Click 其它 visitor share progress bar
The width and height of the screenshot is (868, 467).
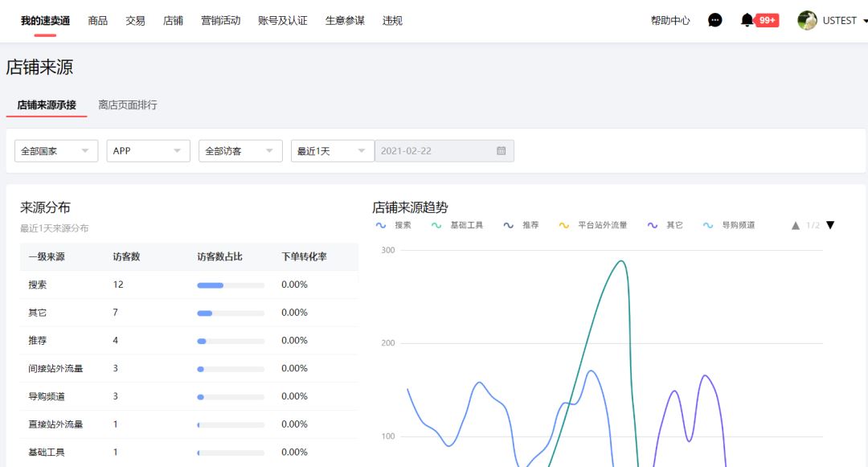pyautogui.click(x=231, y=313)
